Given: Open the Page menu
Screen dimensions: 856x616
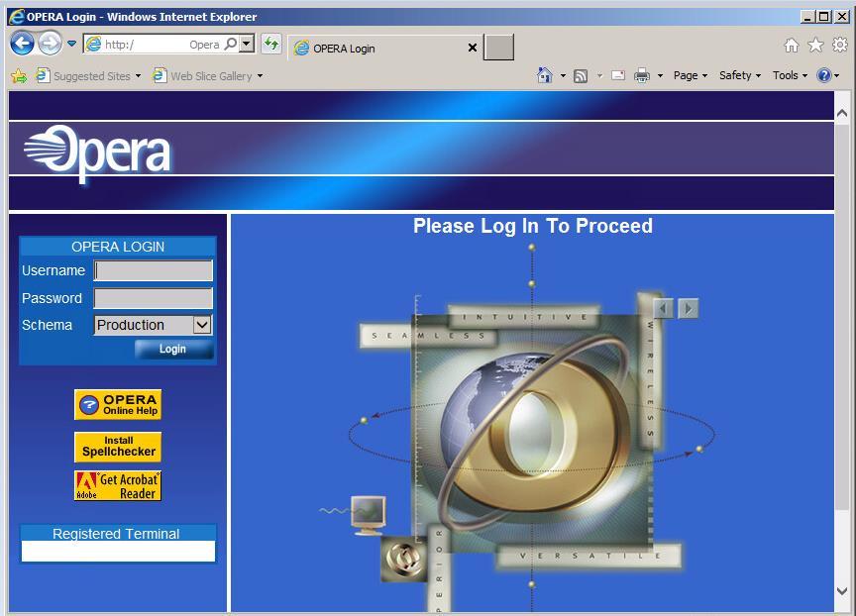Looking at the screenshot, I should (x=690, y=75).
